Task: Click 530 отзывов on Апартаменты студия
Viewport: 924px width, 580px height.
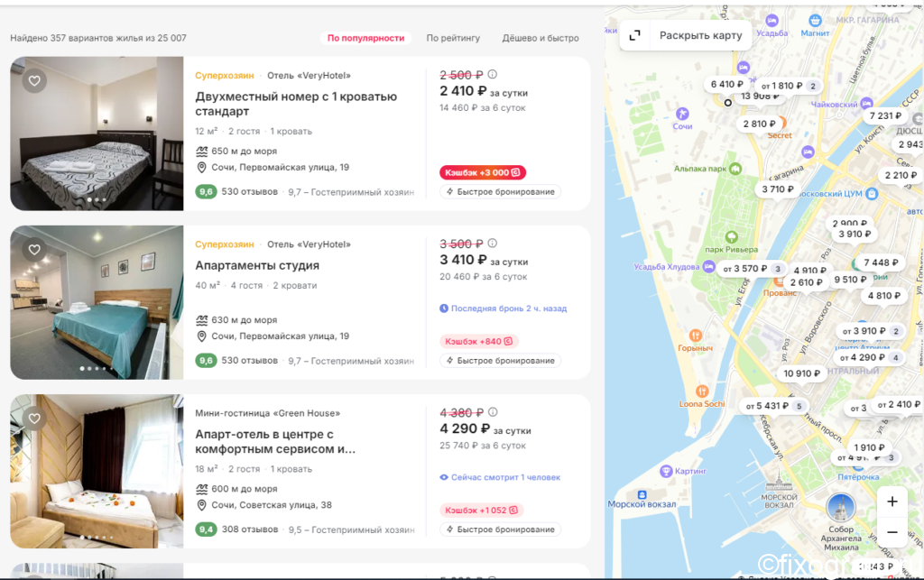Action: 249,361
